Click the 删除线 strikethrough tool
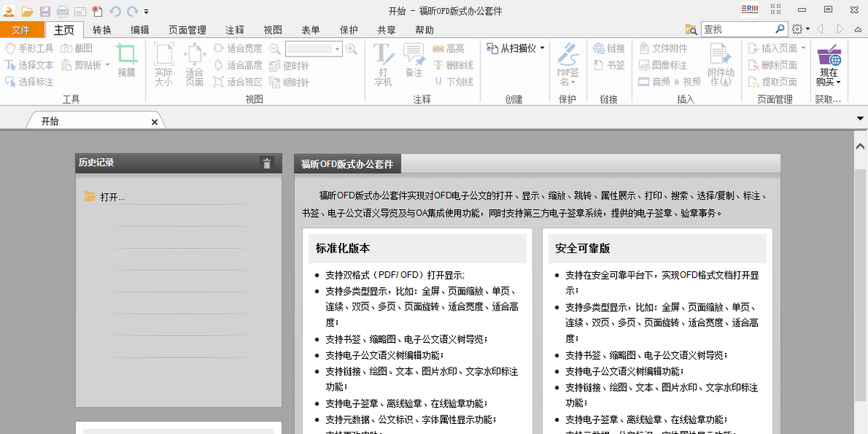This screenshot has width=868, height=434. click(x=454, y=65)
